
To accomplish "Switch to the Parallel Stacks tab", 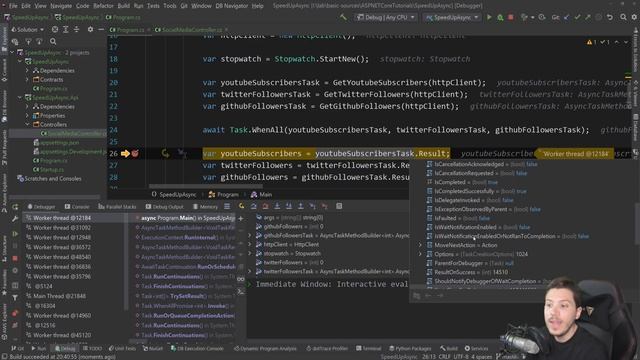I will pyautogui.click(x=117, y=207).
